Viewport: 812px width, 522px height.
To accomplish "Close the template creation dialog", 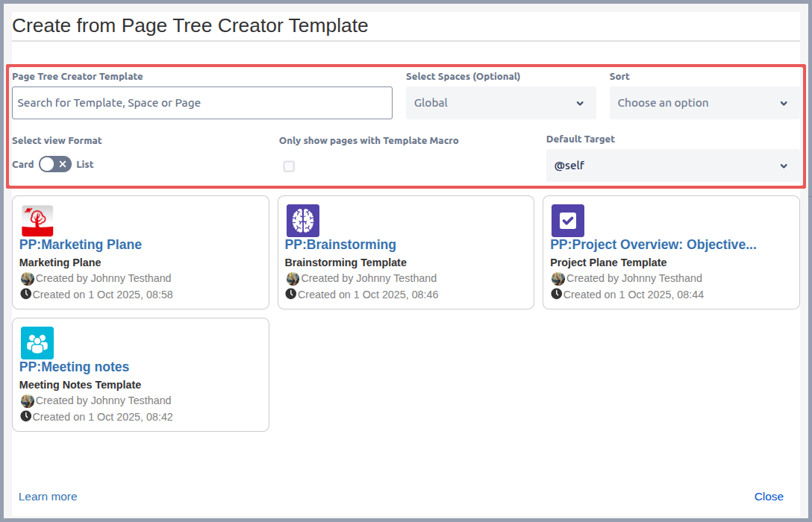I will (769, 496).
